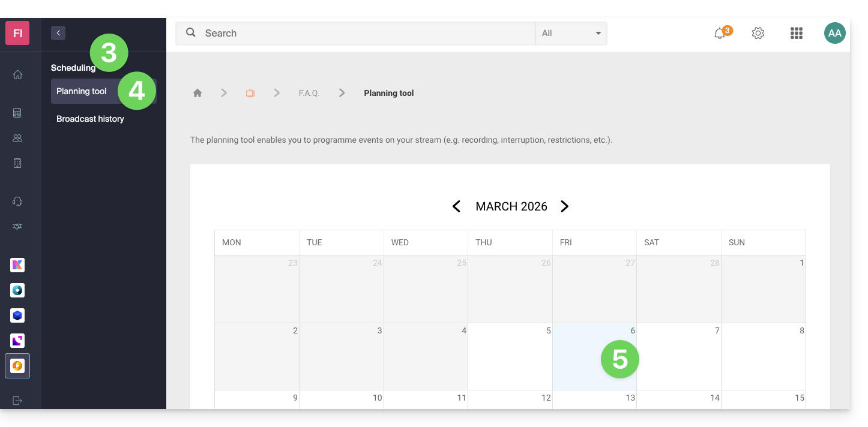Open the apps grid launcher icon
The height and width of the screenshot is (427, 868).
[797, 34]
